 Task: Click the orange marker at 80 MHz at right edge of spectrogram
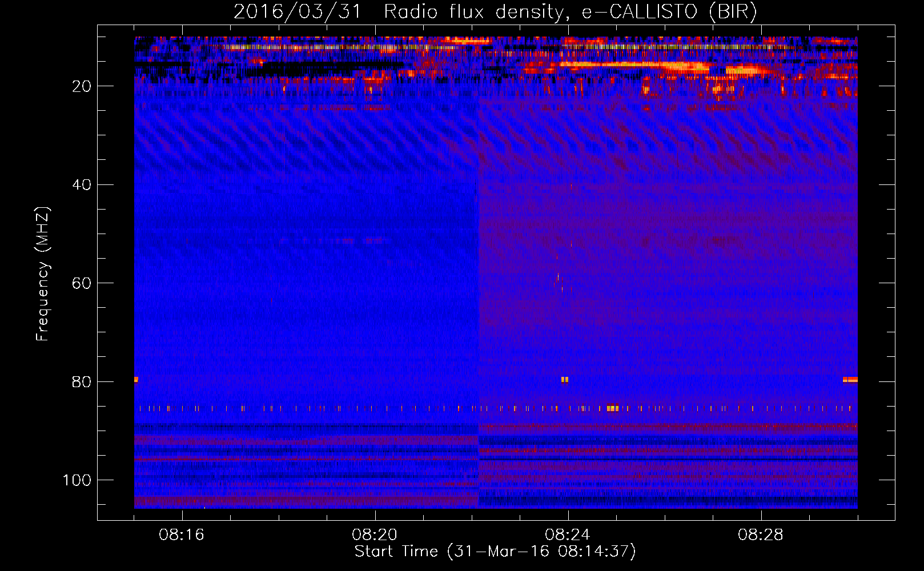pos(850,379)
